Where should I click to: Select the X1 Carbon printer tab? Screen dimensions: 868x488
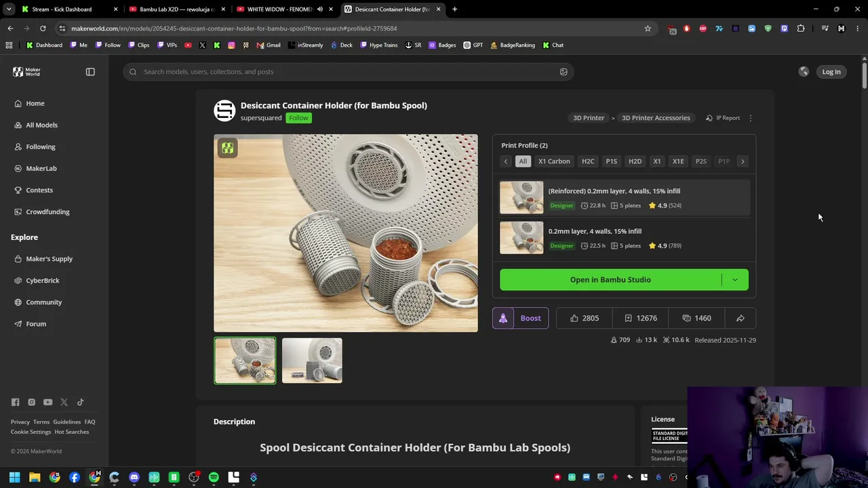554,161
